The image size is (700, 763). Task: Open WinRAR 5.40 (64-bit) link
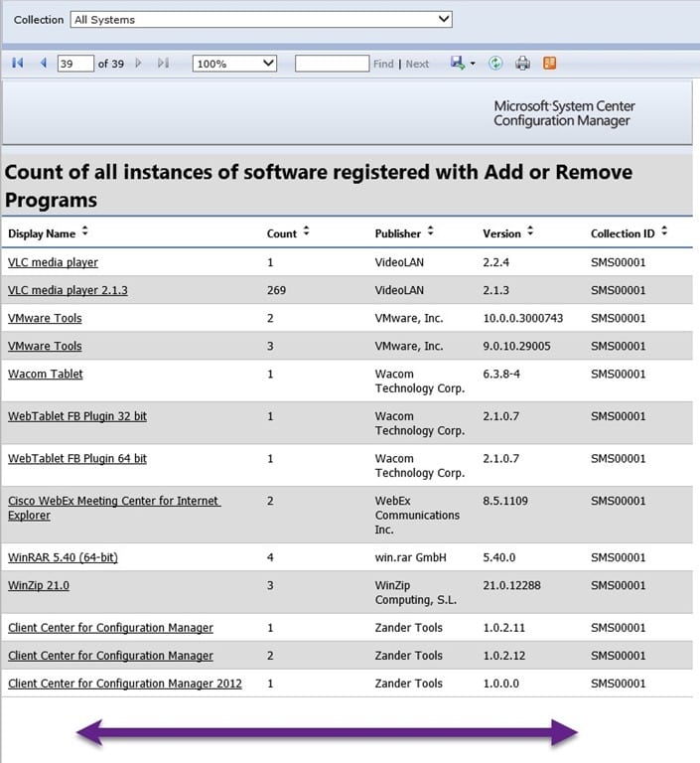pyautogui.click(x=63, y=557)
